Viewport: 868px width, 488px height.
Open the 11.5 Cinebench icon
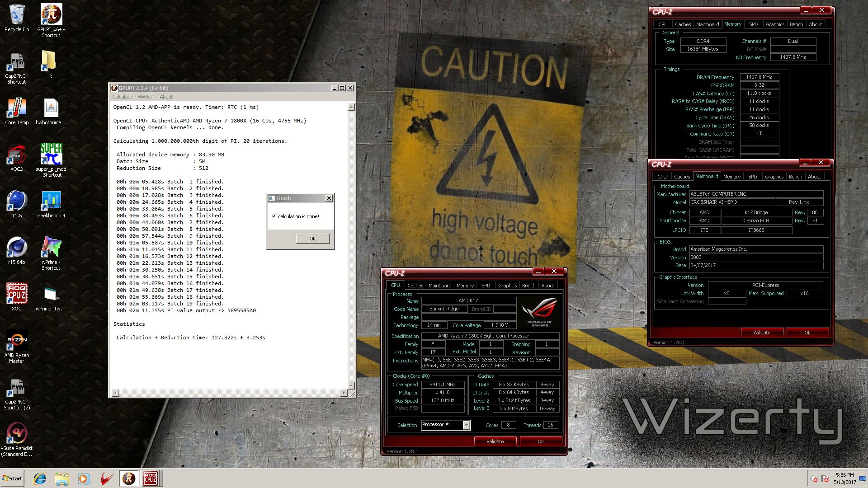click(x=17, y=204)
